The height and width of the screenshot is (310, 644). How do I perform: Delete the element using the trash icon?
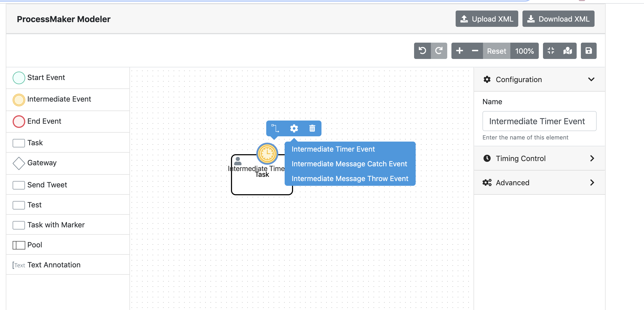312,128
